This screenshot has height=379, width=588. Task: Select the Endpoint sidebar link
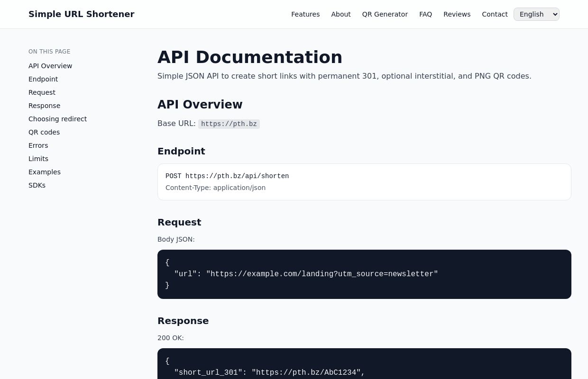pyautogui.click(x=43, y=79)
